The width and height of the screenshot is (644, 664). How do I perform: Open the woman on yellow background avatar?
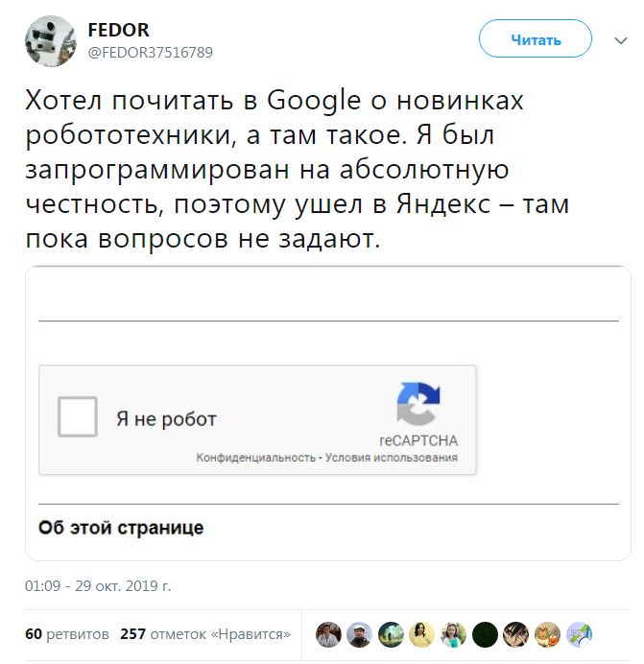click(422, 634)
